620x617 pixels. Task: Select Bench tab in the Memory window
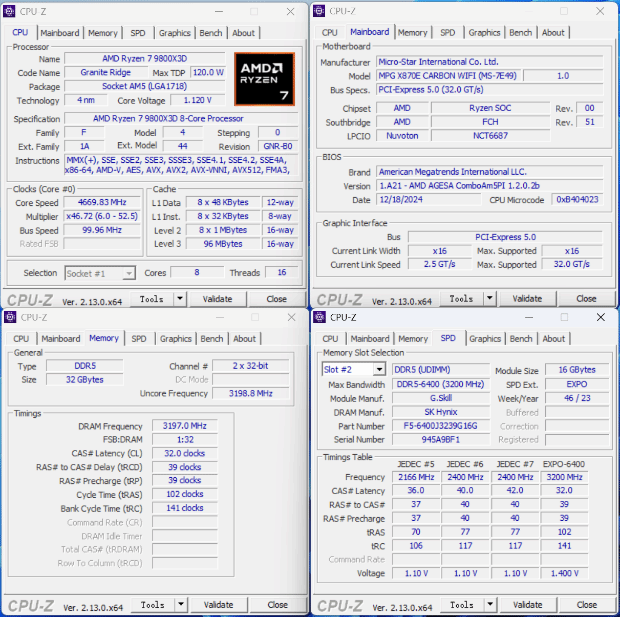coord(212,339)
